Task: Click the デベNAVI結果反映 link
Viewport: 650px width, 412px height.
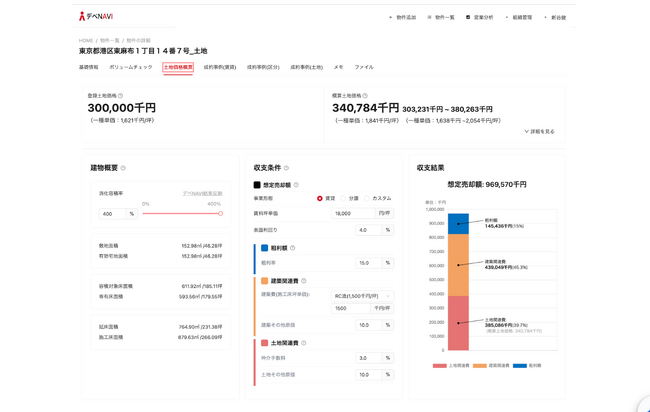Action: coord(202,193)
